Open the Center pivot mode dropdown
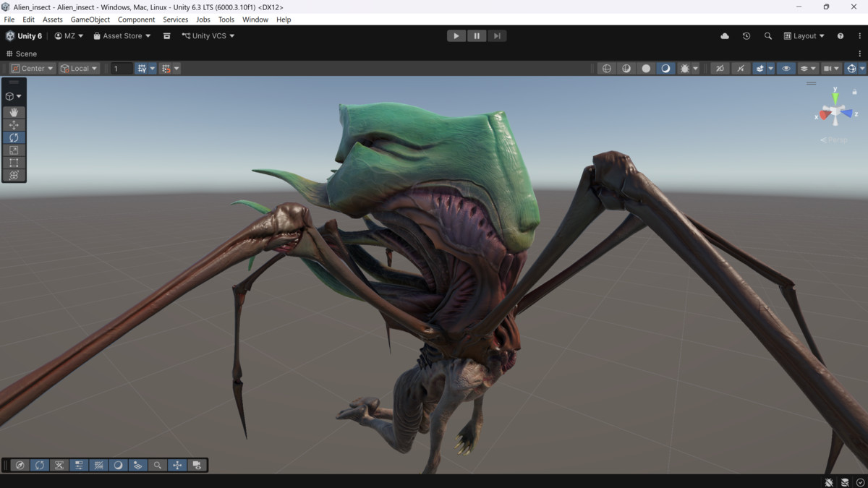The width and height of the screenshot is (868, 488). 31,68
